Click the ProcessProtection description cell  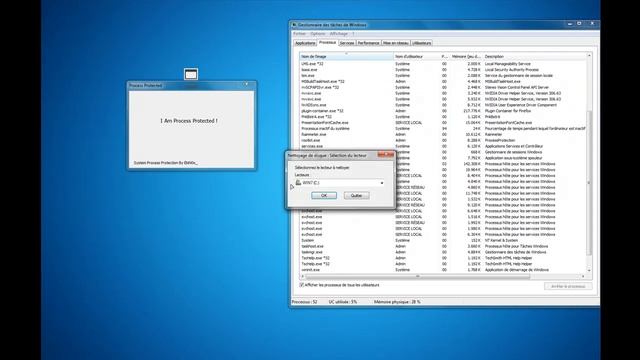coord(500,140)
